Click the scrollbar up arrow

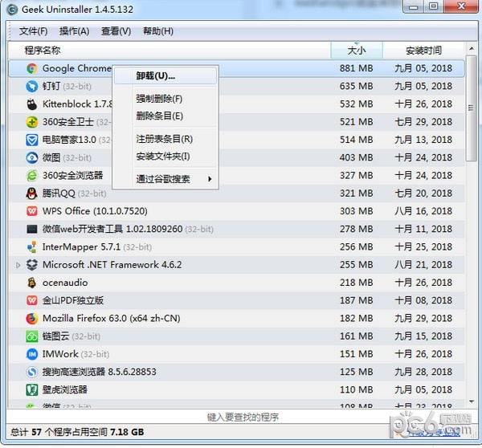pyautogui.click(x=471, y=48)
